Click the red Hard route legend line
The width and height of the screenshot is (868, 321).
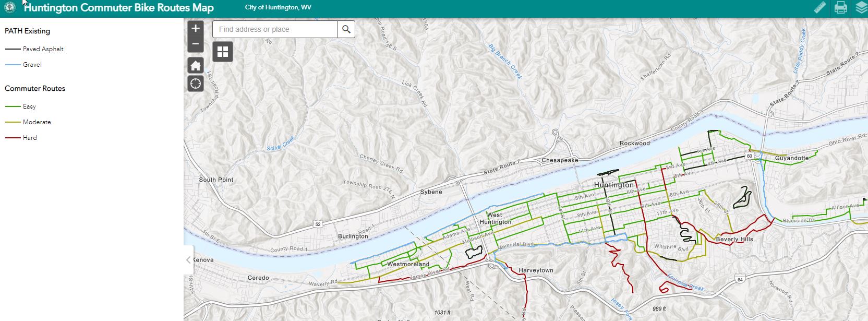click(13, 138)
